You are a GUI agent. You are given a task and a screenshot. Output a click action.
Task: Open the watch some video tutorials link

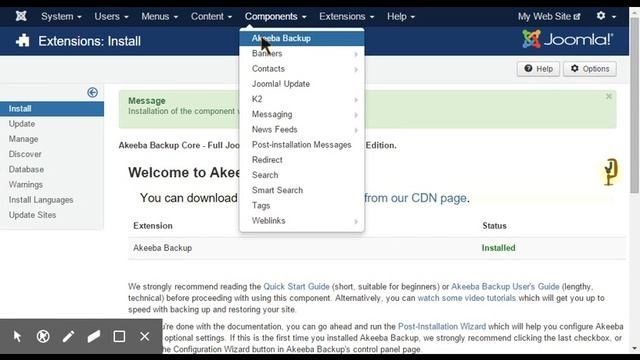[467, 298]
